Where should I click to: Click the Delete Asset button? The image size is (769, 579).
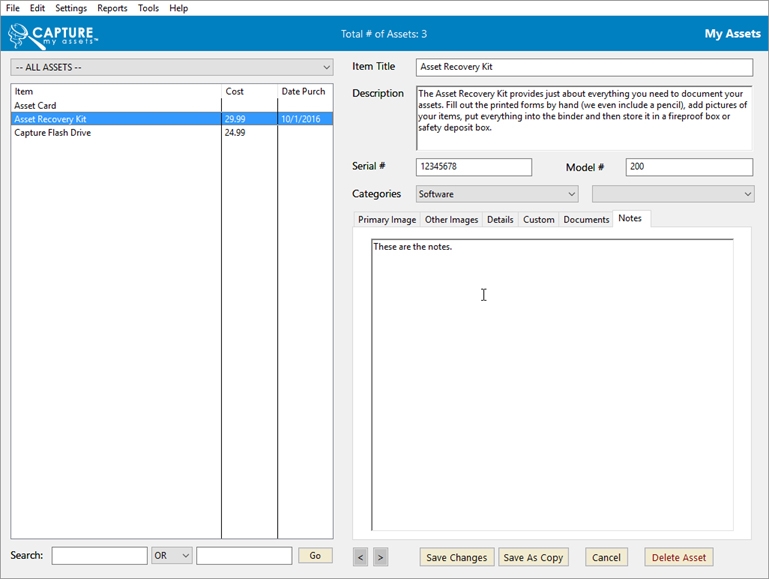678,557
